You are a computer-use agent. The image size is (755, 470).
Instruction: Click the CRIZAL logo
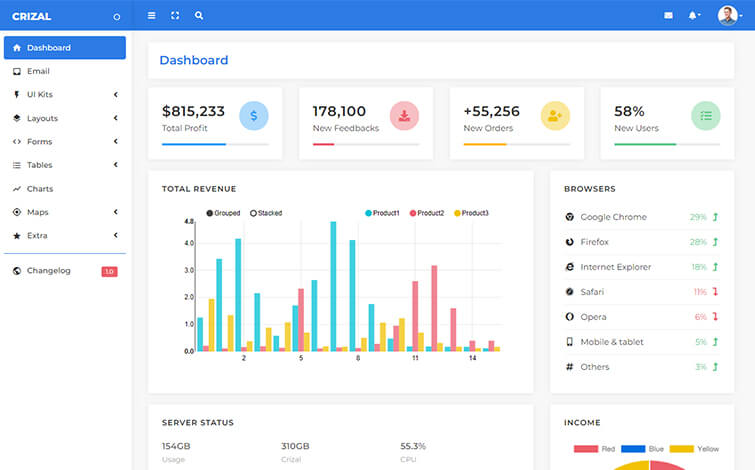pyautogui.click(x=31, y=16)
